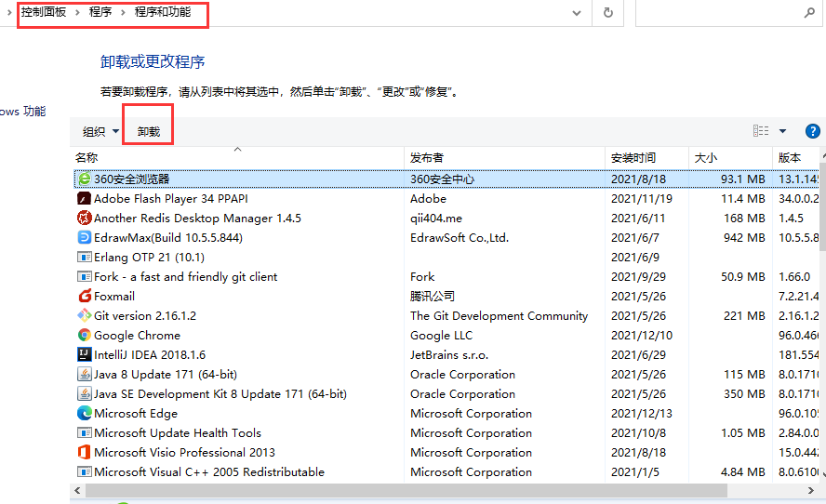Select IntelliJ IDEA 2018.1.6 entry
Image resolution: width=826 pixels, height=504 pixels.
tap(150, 354)
